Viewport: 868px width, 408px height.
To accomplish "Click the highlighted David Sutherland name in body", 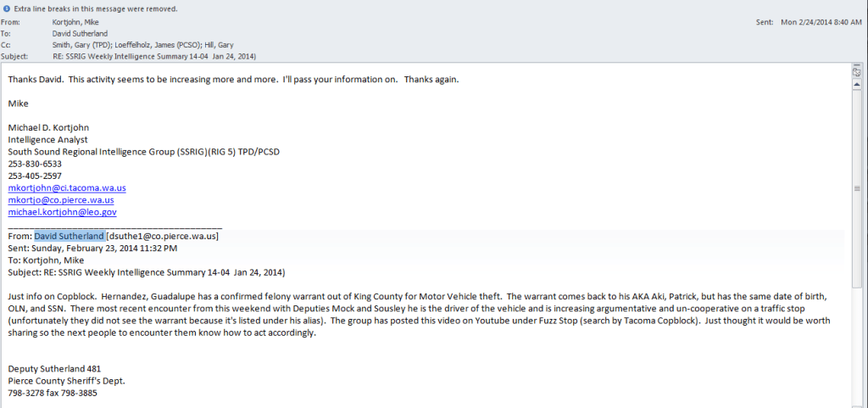I will (x=70, y=236).
